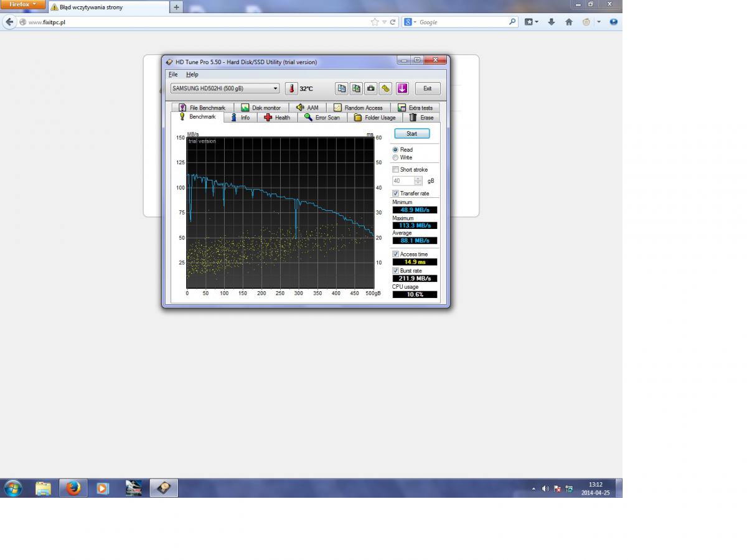
Task: Switch to the Extra tests tab
Action: (415, 108)
